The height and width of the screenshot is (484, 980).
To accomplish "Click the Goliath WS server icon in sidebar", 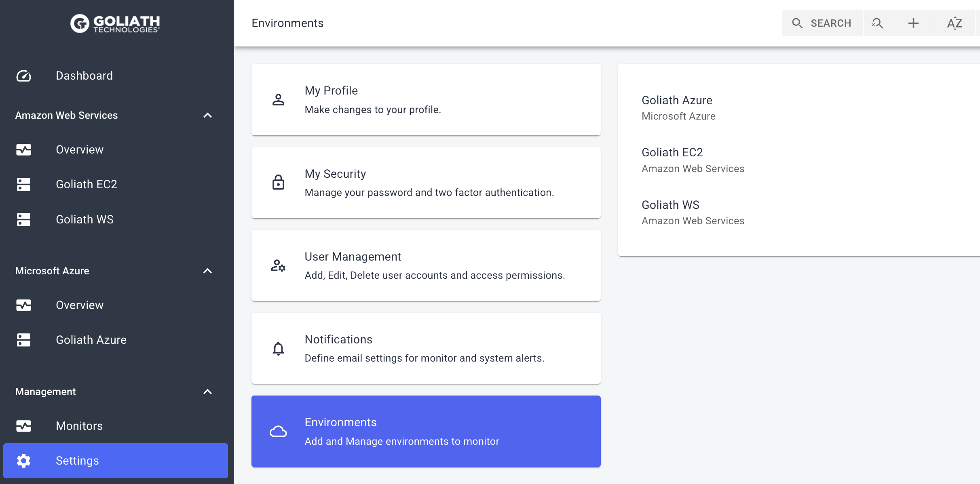I will 23,219.
